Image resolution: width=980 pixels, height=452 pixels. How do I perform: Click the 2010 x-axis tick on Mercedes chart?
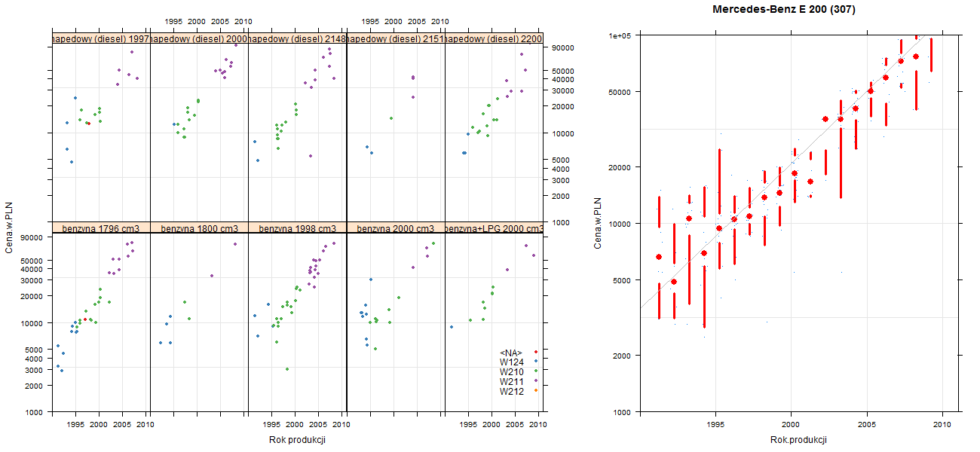[x=942, y=425]
